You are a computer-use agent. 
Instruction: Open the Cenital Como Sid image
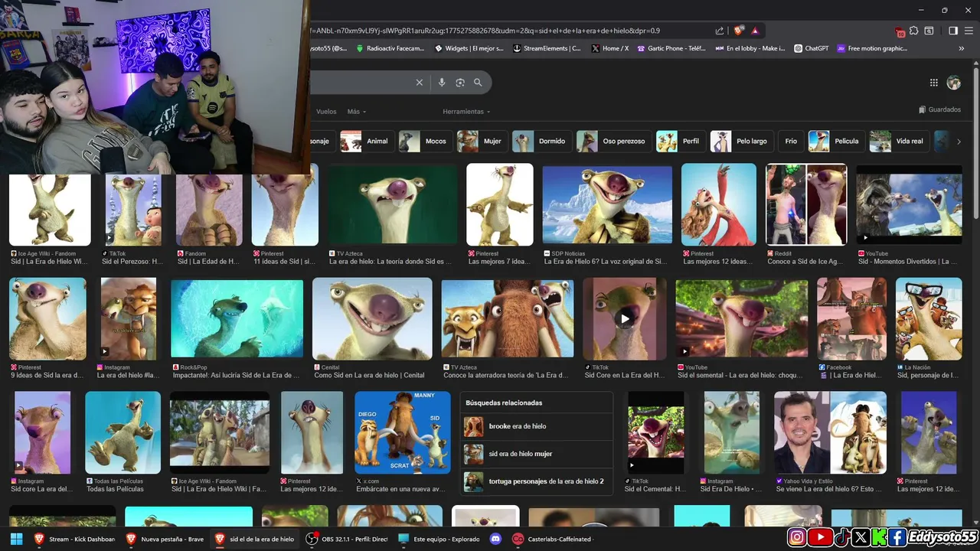pyautogui.click(x=372, y=318)
